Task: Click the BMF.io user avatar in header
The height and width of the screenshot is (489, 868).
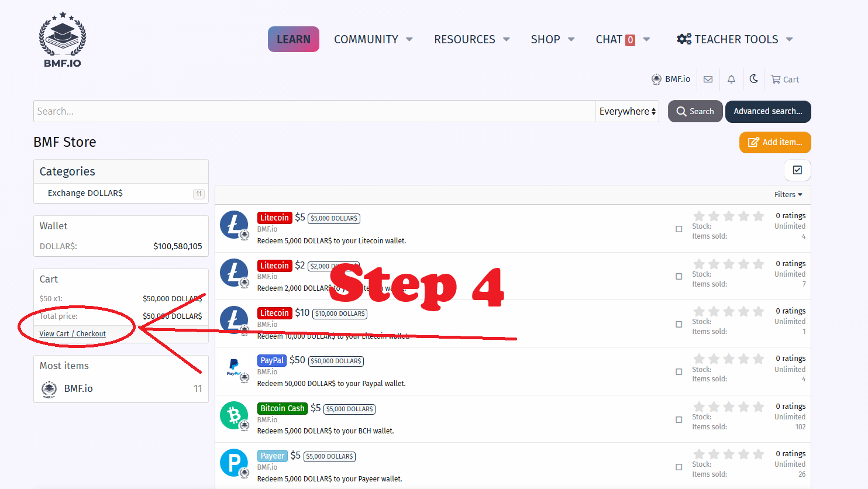Action: pyautogui.click(x=656, y=79)
